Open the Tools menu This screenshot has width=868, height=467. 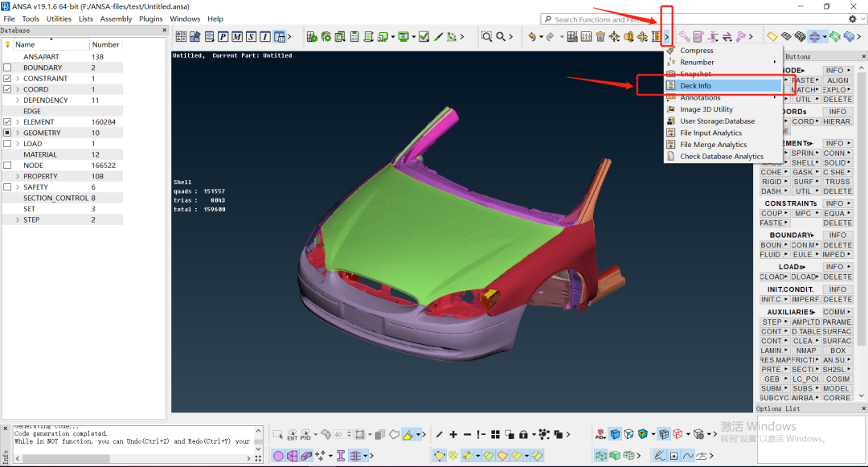click(x=31, y=18)
